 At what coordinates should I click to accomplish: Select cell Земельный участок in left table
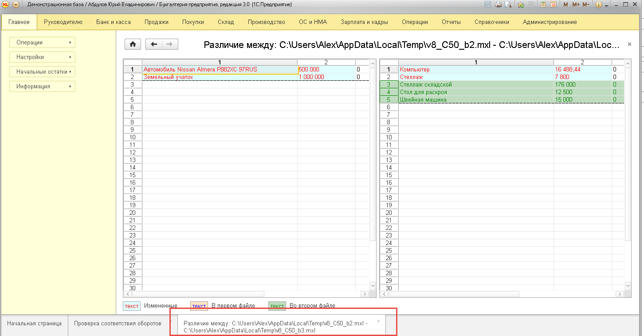220,77
